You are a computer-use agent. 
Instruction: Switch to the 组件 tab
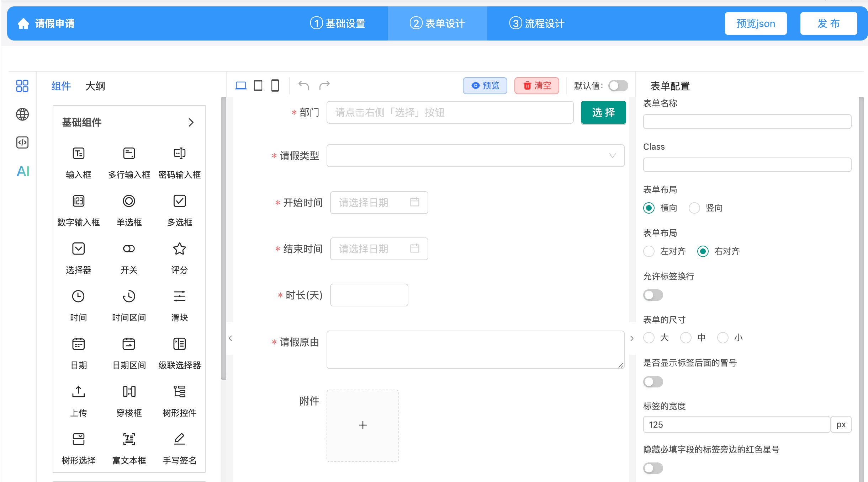pos(61,86)
